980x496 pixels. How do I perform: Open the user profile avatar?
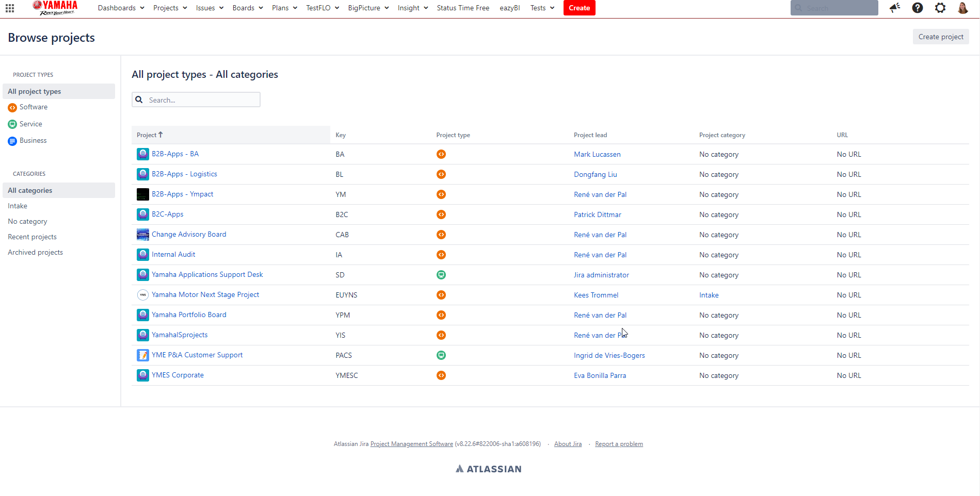click(x=963, y=8)
